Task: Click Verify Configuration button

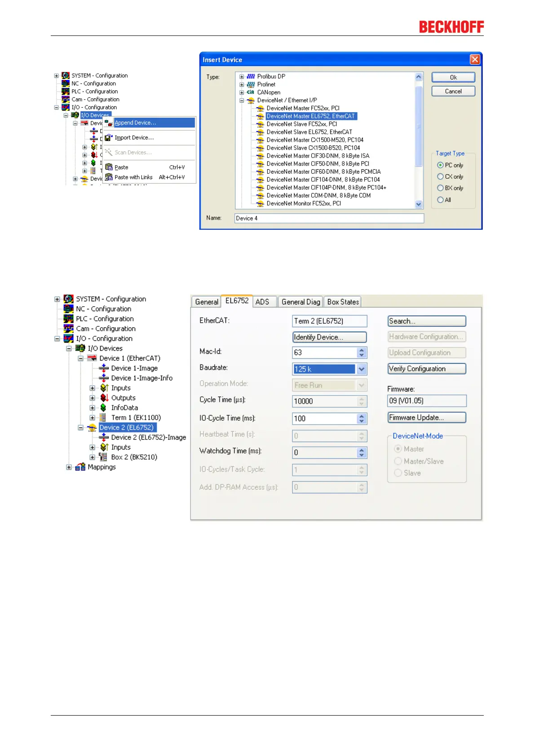Action: point(427,369)
